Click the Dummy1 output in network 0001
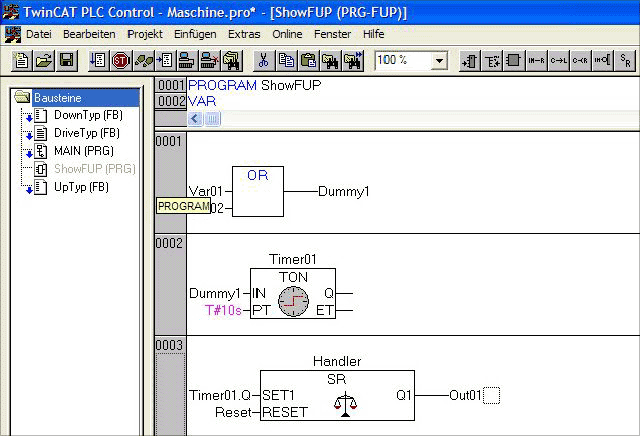This screenshot has width=640, height=436. point(344,191)
